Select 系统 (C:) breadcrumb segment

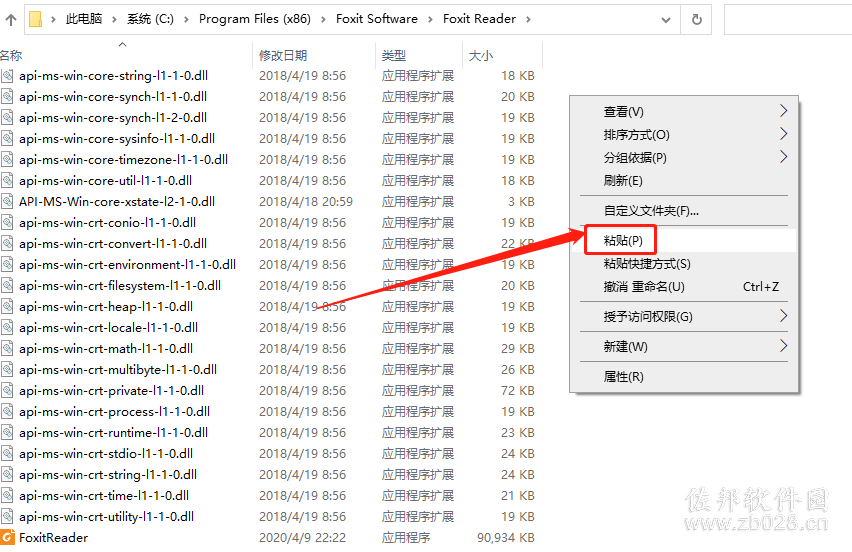151,19
